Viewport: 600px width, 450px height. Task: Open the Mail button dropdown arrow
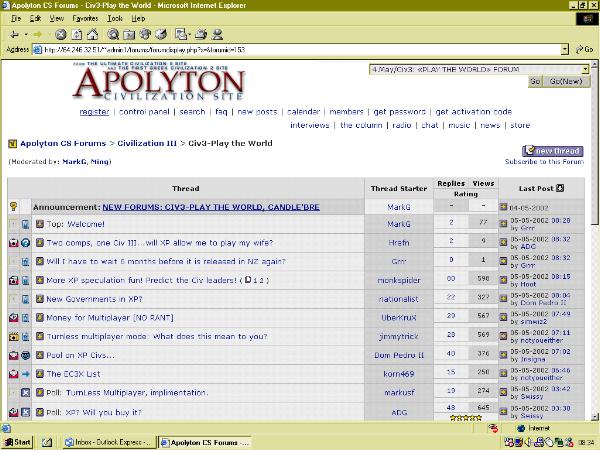pyautogui.click(x=189, y=35)
